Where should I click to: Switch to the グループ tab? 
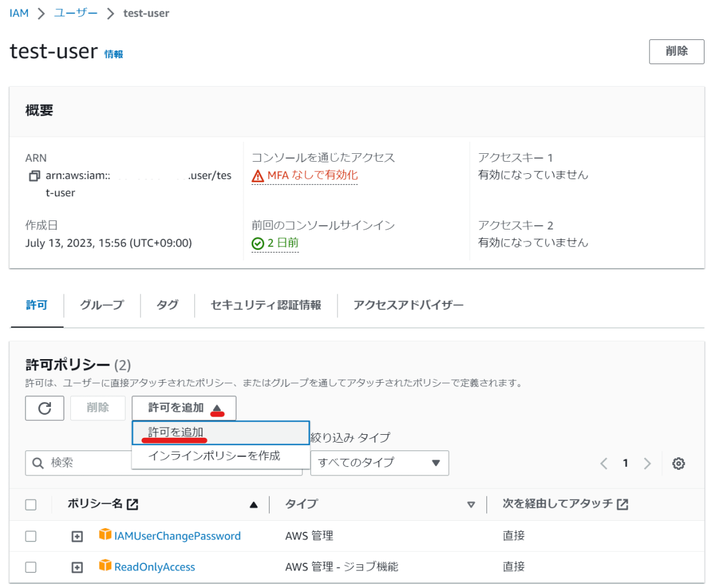[x=102, y=305]
